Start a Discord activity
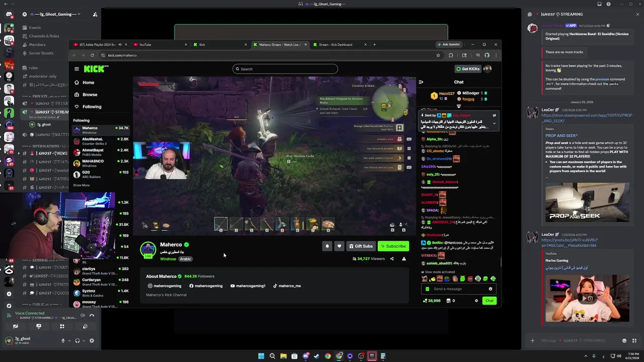Viewport: 644px width, 362px height. [62, 326]
